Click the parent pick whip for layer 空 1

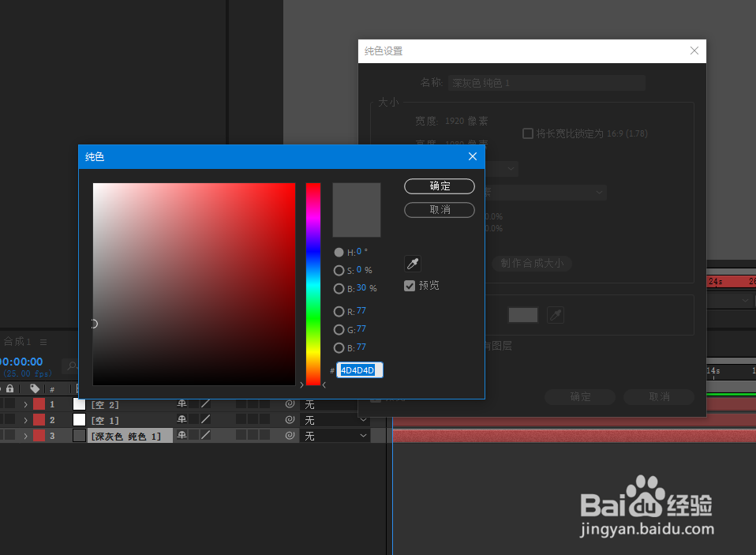pyautogui.click(x=290, y=420)
